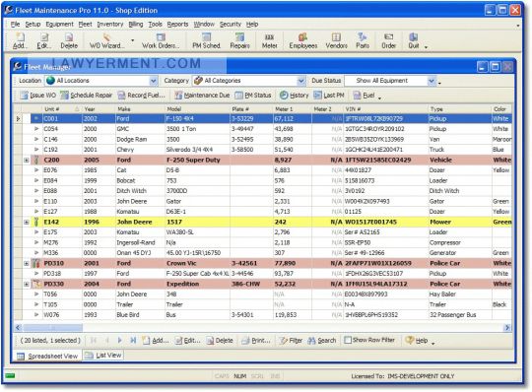The image size is (532, 392).
Task: Expand row PD310
Action: 27,263
